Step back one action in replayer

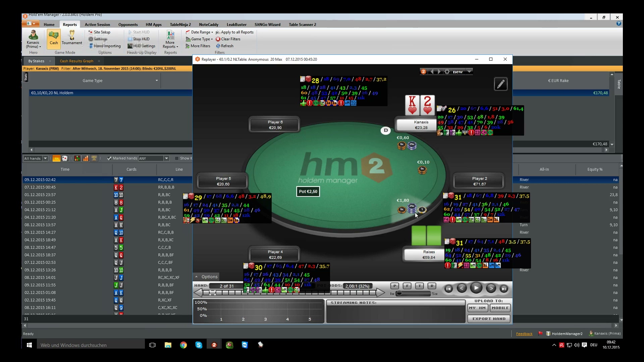(462, 288)
